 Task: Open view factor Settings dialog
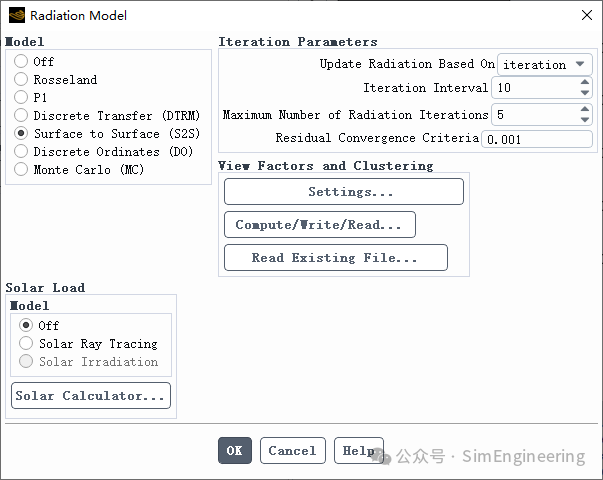(344, 192)
